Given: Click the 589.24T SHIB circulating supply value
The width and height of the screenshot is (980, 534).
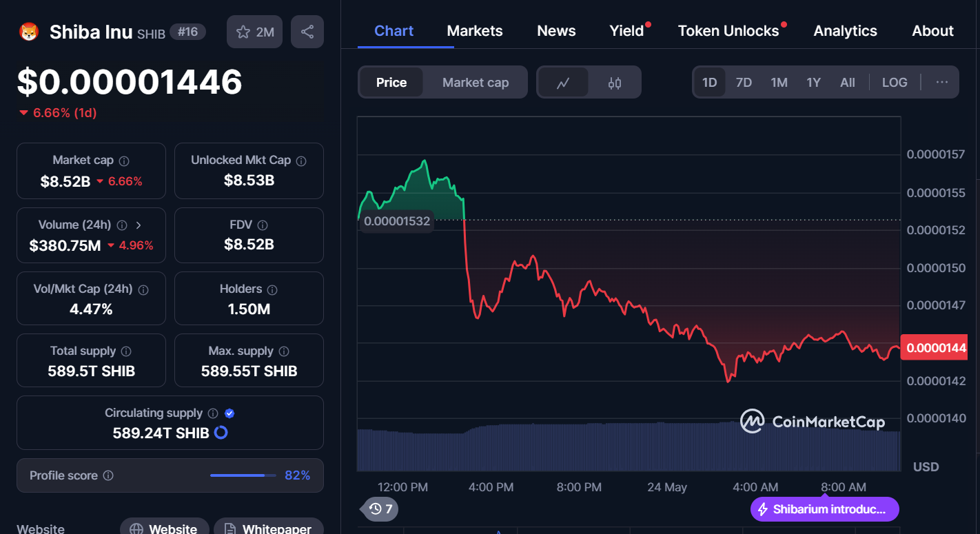Looking at the screenshot, I should click(161, 433).
